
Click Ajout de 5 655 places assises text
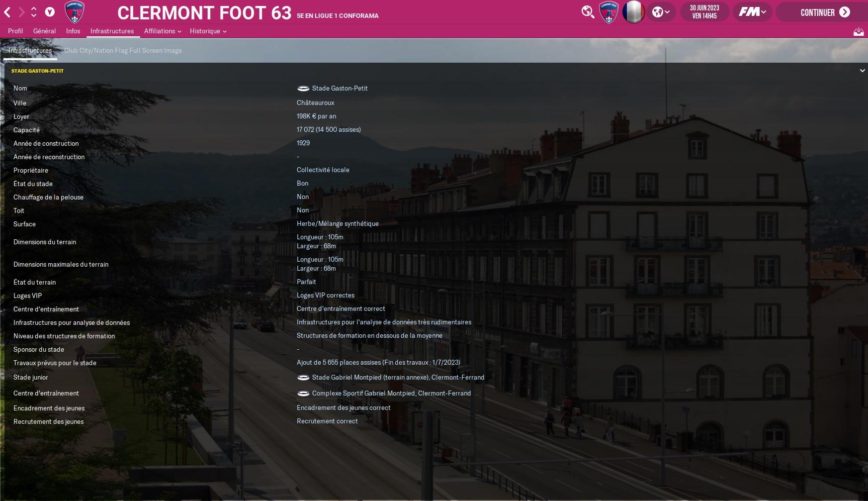(x=378, y=362)
